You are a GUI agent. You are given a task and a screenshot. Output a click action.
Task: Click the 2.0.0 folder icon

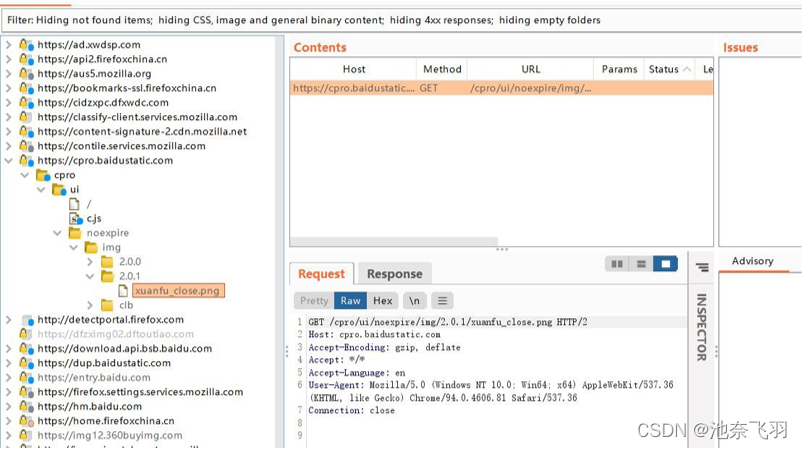(107, 262)
